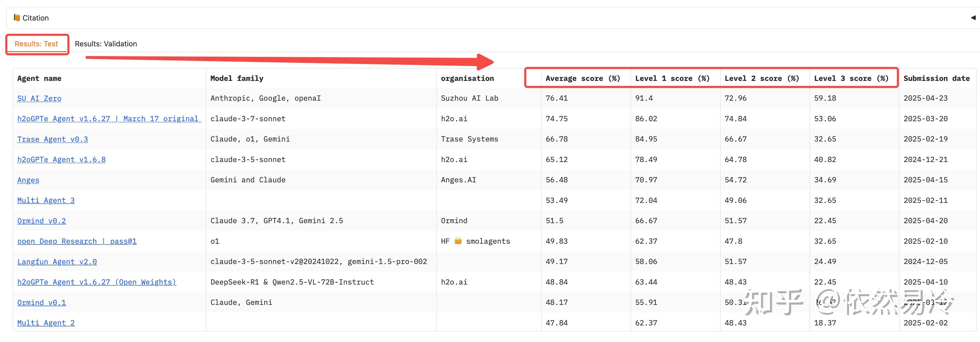980x342 pixels.
Task: Open Multi Agent 3 link
Action: [x=46, y=200]
